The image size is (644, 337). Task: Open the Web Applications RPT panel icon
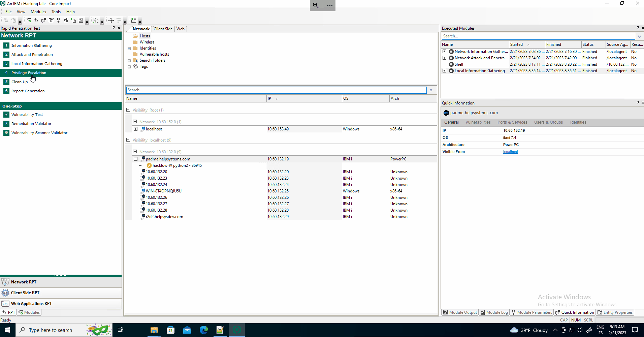coord(5,304)
